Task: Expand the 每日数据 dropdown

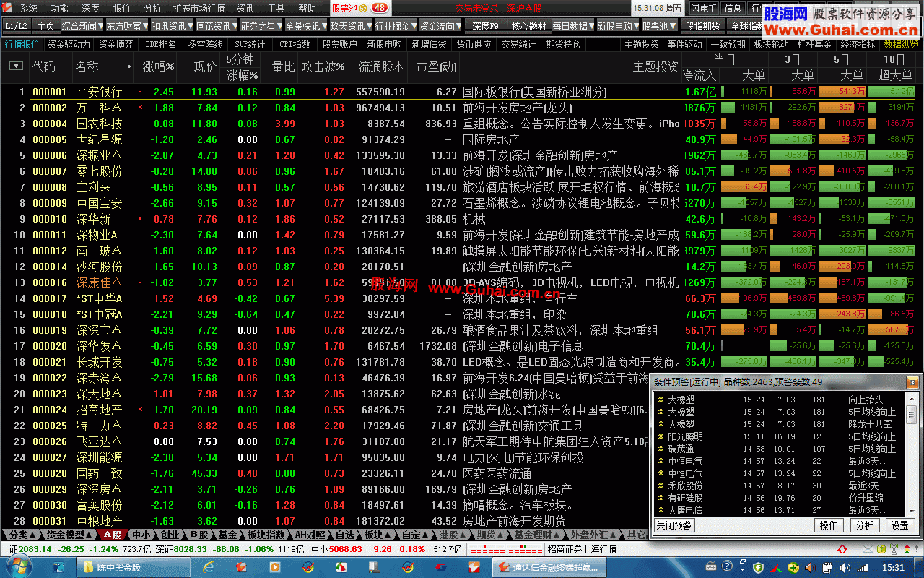Action: click(x=573, y=26)
